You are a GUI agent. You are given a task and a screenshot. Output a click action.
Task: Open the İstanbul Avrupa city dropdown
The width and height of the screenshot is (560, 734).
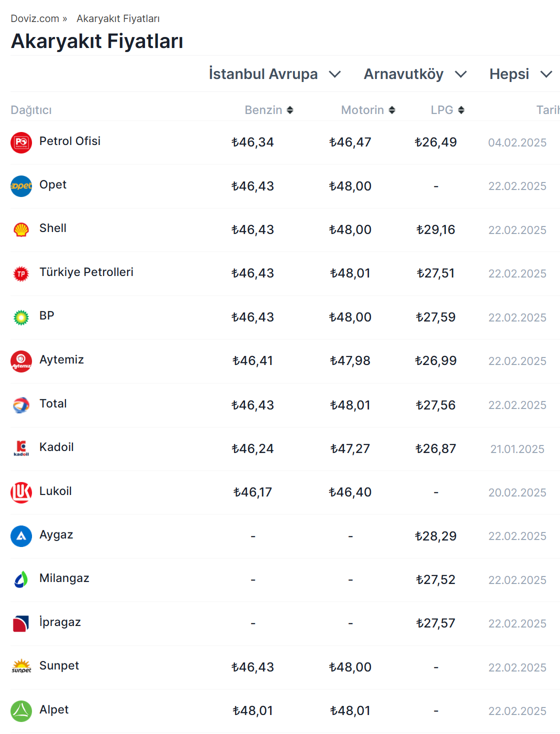click(x=274, y=74)
